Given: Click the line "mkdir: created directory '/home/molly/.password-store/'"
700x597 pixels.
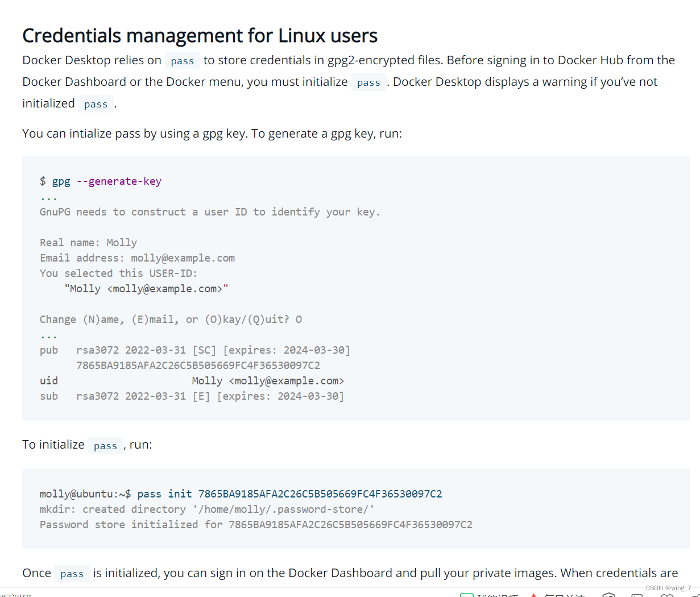Looking at the screenshot, I should coord(207,509).
